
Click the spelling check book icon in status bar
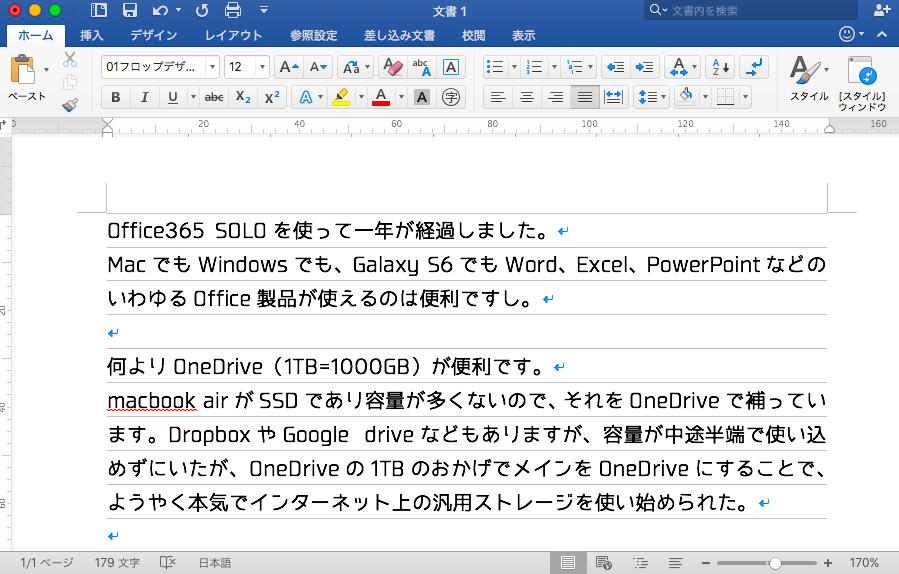[167, 563]
